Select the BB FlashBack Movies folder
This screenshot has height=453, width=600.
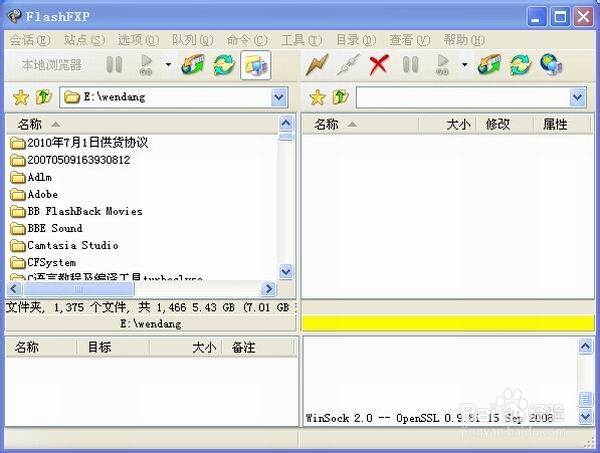76,211
